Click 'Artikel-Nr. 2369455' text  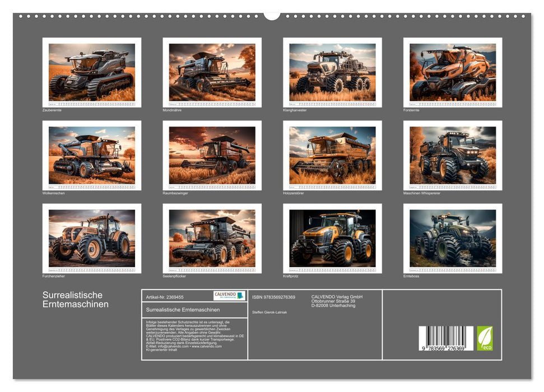165,297
